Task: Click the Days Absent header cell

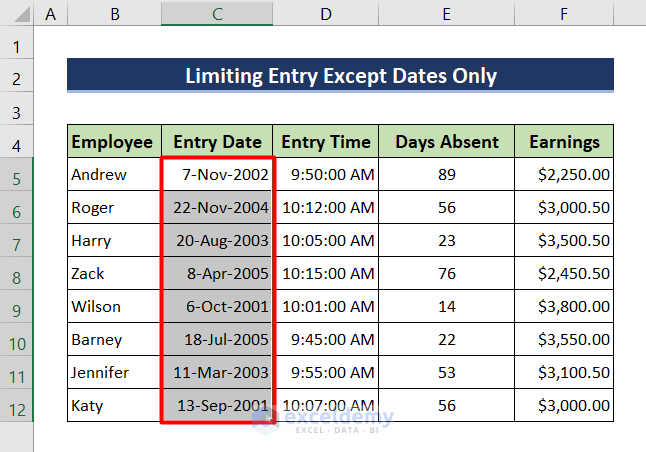Action: [446, 142]
